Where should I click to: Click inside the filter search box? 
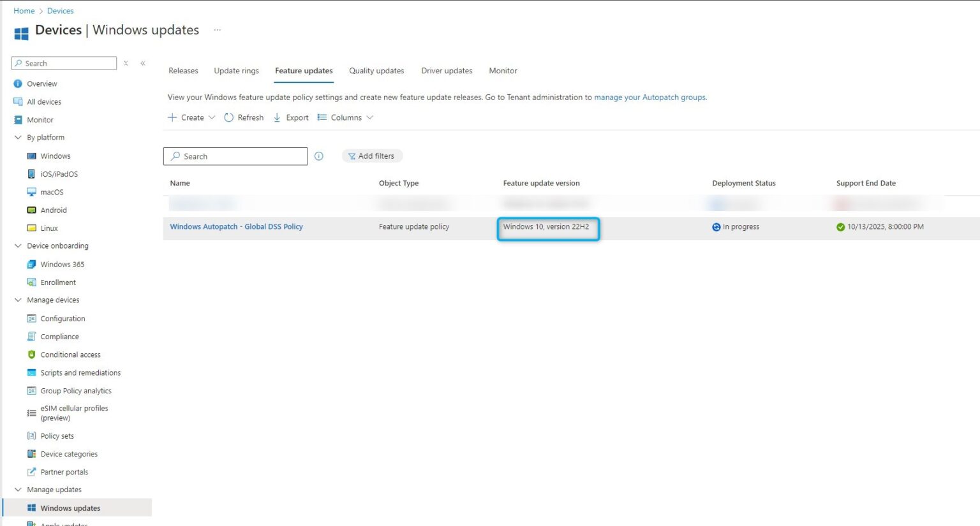235,156
